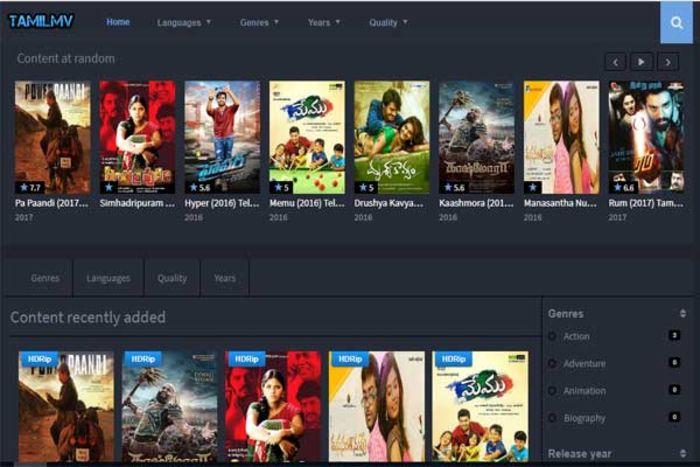Toggle the Release year section arrows

tap(683, 454)
